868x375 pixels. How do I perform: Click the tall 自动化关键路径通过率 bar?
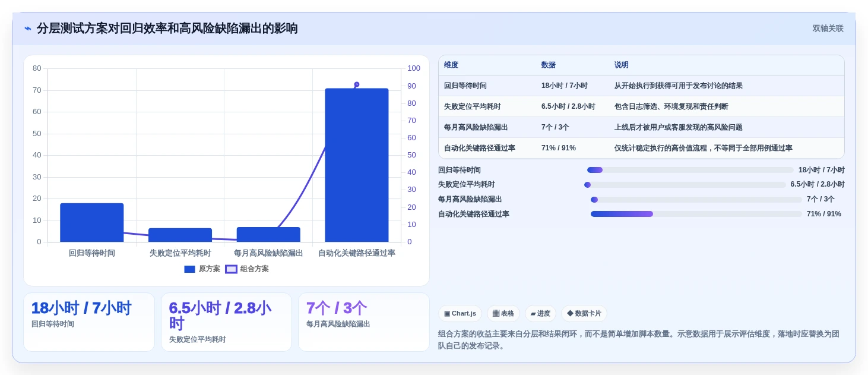pos(357,165)
